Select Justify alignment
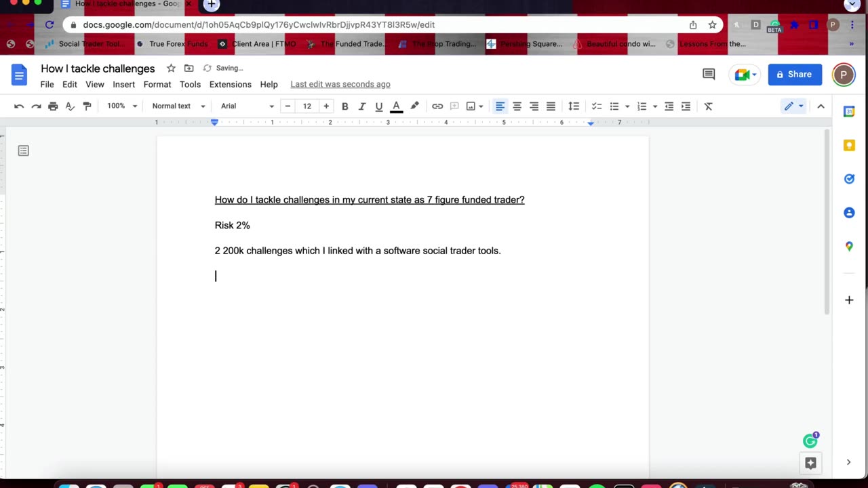 click(551, 106)
